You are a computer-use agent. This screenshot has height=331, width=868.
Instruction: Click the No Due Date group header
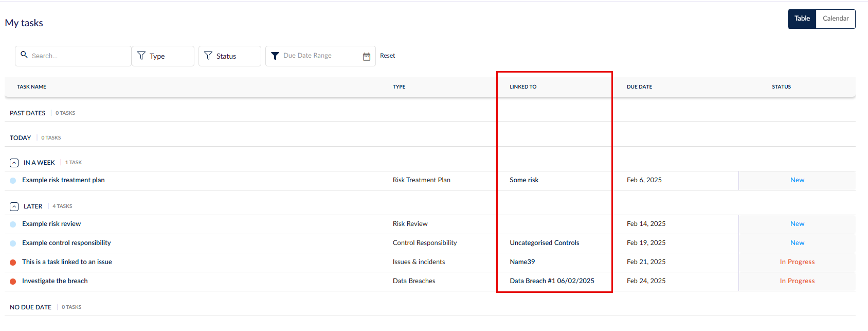tap(31, 307)
